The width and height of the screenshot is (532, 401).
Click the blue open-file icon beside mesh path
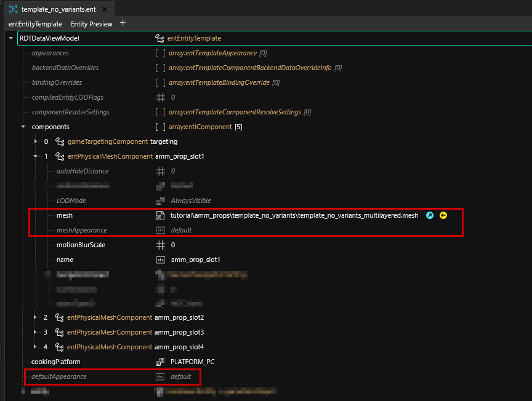(x=430, y=215)
